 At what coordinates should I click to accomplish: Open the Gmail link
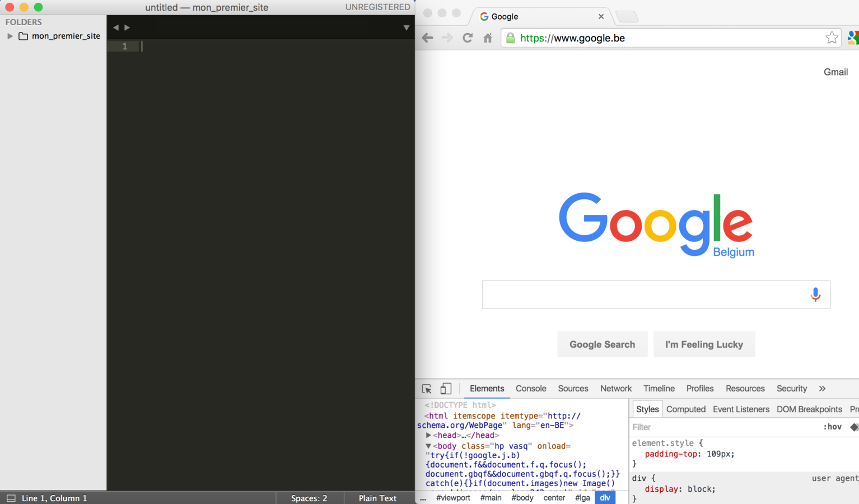coord(835,72)
